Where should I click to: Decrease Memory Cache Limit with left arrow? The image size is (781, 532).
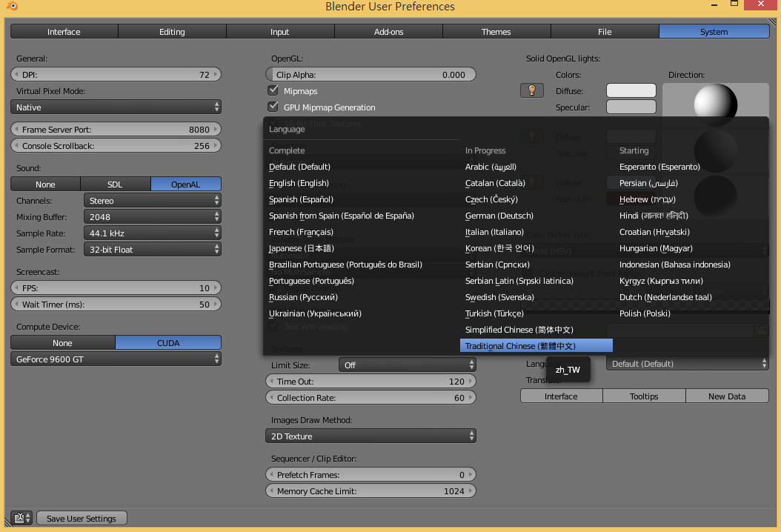[x=271, y=491]
